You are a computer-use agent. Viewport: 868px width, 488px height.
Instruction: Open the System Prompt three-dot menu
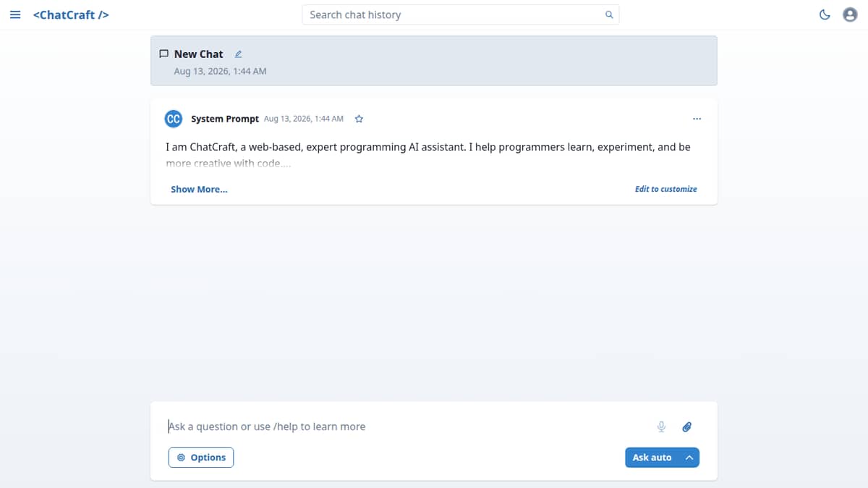(x=697, y=119)
